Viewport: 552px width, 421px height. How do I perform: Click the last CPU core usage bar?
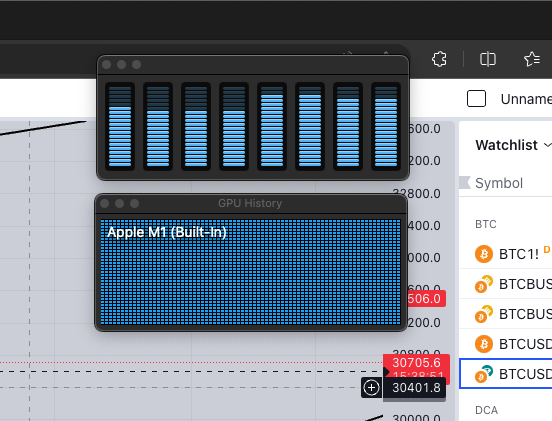tap(386, 126)
